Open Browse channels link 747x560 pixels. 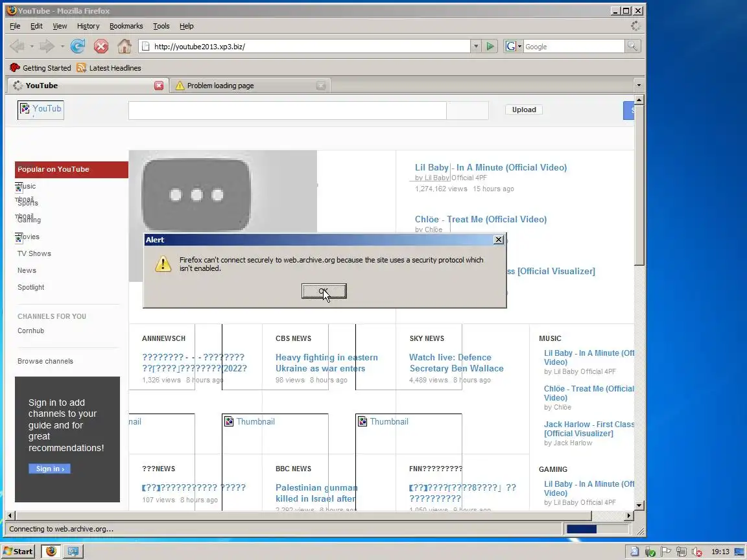tap(45, 361)
